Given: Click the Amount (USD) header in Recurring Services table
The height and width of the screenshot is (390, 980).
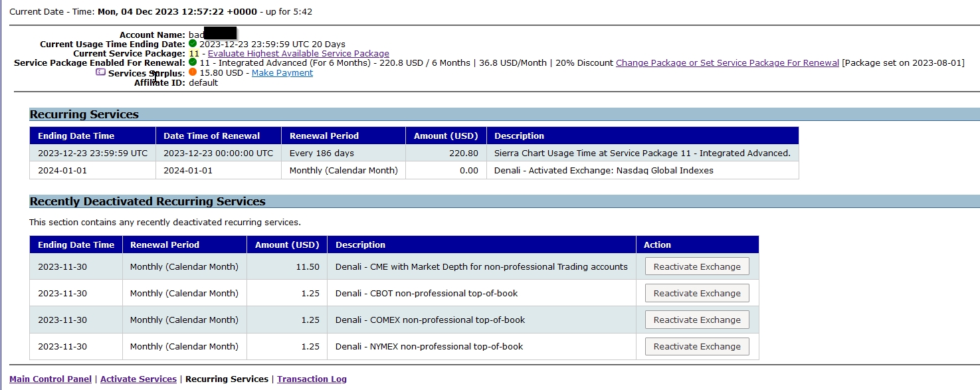Looking at the screenshot, I should [446, 136].
